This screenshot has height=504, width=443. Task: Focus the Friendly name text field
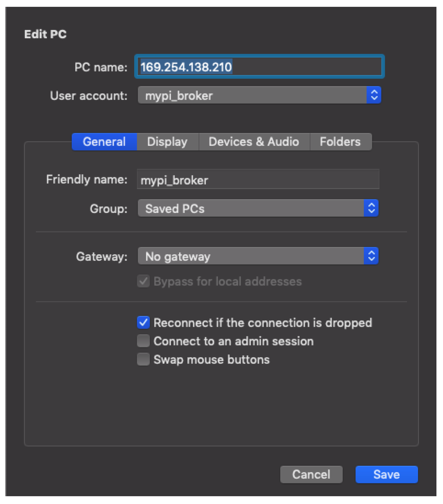[258, 180]
